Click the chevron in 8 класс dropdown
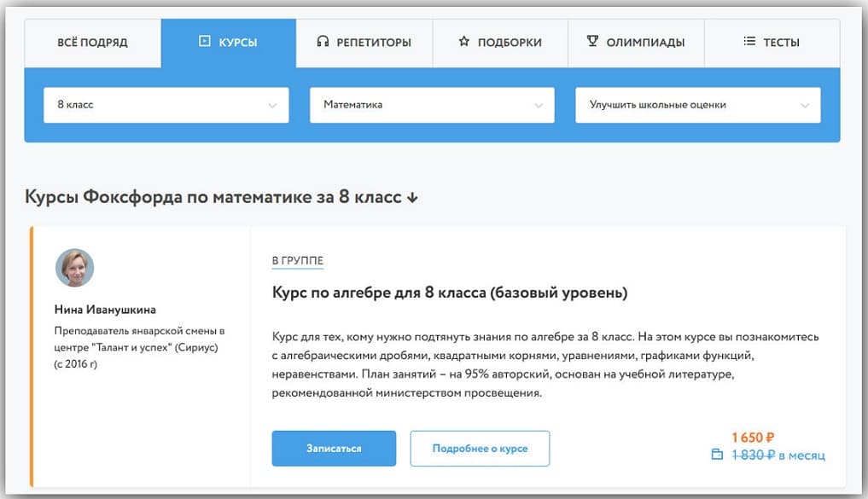 (x=272, y=106)
